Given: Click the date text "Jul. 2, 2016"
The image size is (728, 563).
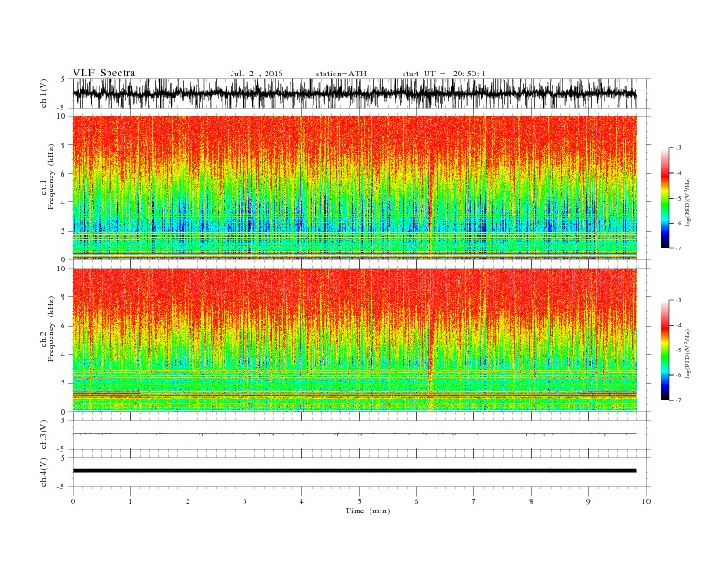Looking at the screenshot, I should point(256,74).
